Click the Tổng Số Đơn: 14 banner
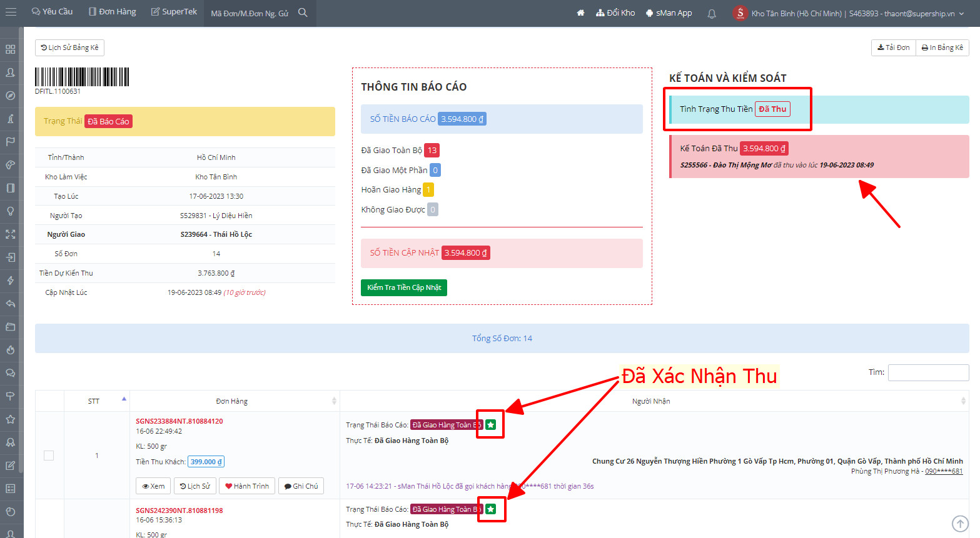This screenshot has height=538, width=980. point(502,338)
